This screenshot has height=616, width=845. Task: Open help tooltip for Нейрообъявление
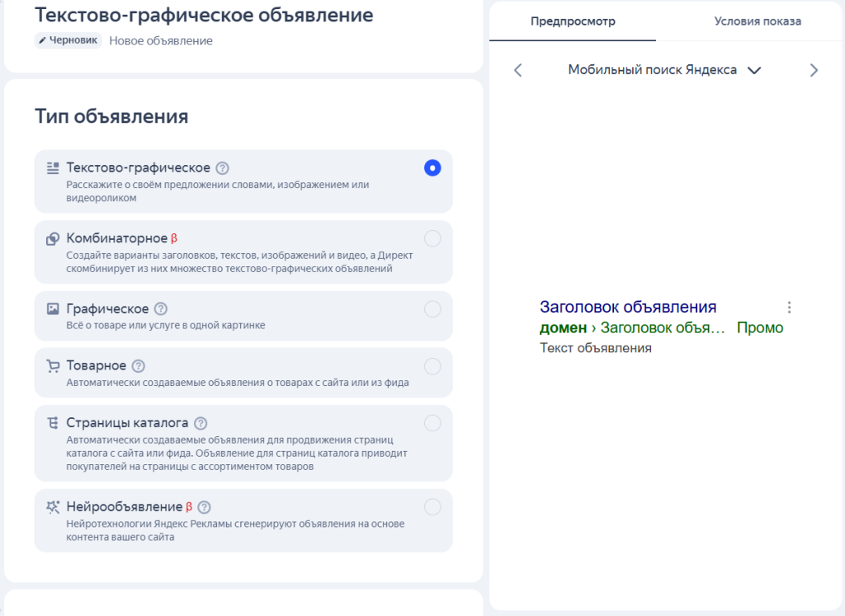pyautogui.click(x=205, y=507)
